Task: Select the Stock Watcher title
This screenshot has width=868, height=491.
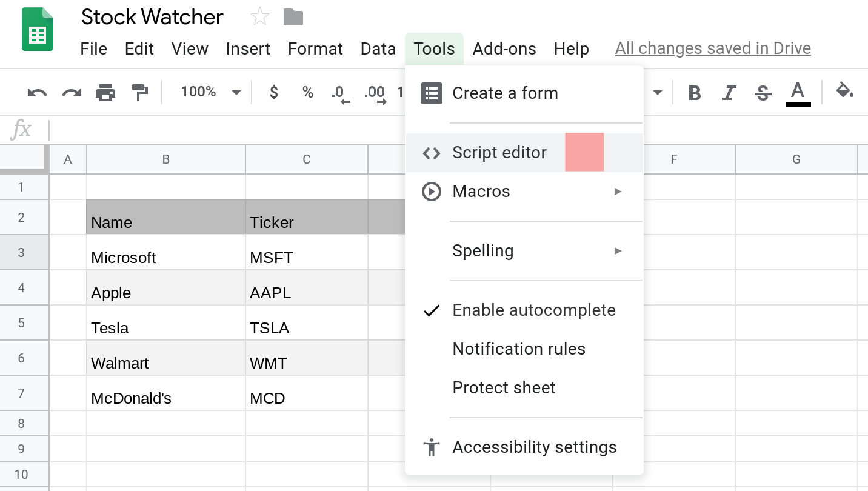Action: point(153,17)
